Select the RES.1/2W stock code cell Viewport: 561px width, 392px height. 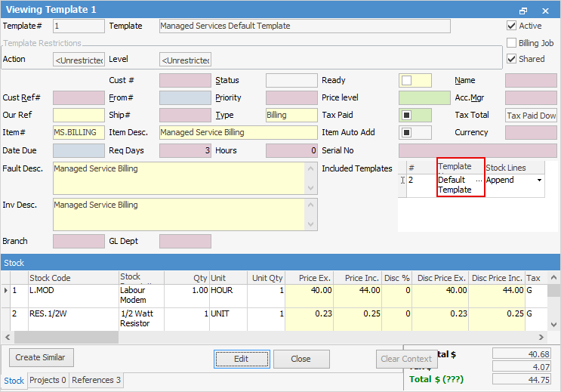(73, 319)
